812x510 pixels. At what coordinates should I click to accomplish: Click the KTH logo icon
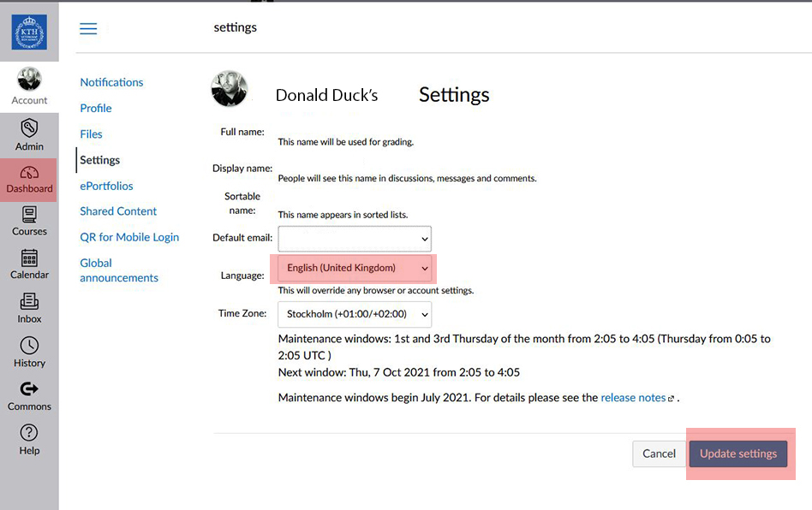pyautogui.click(x=29, y=33)
